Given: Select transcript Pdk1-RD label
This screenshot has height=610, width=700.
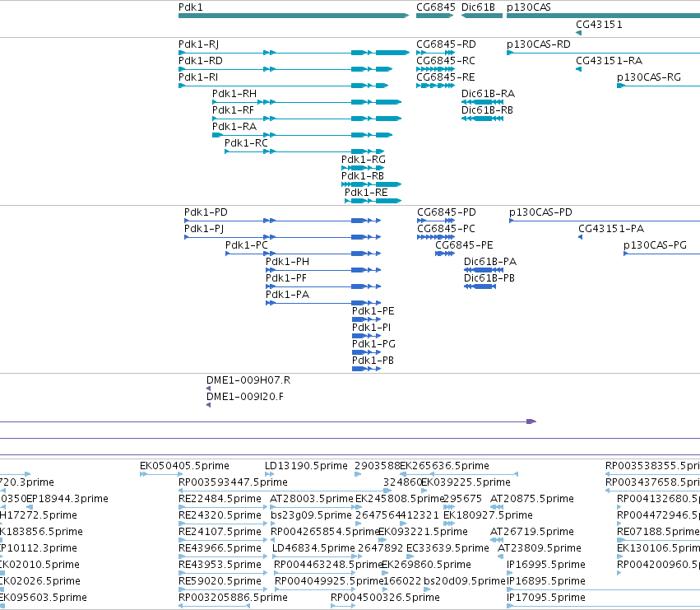Looking at the screenshot, I should click(201, 61).
